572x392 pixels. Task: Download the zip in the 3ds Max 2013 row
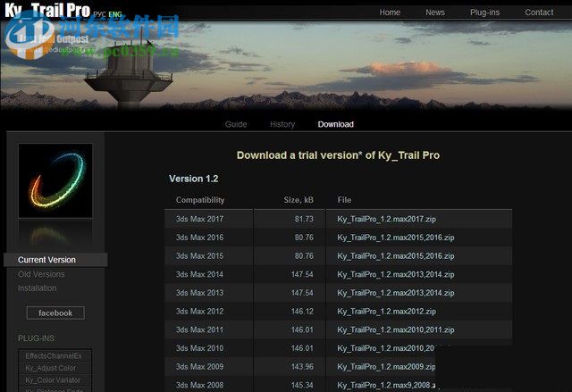coord(396,293)
